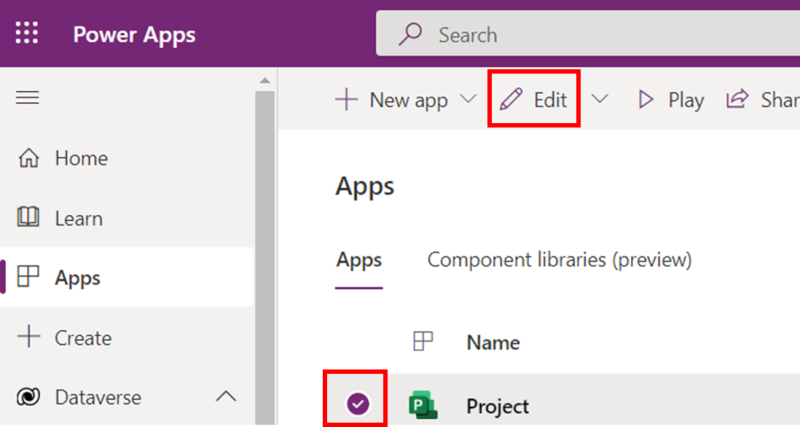Click the sidebar scrollbar up arrow

tap(265, 80)
